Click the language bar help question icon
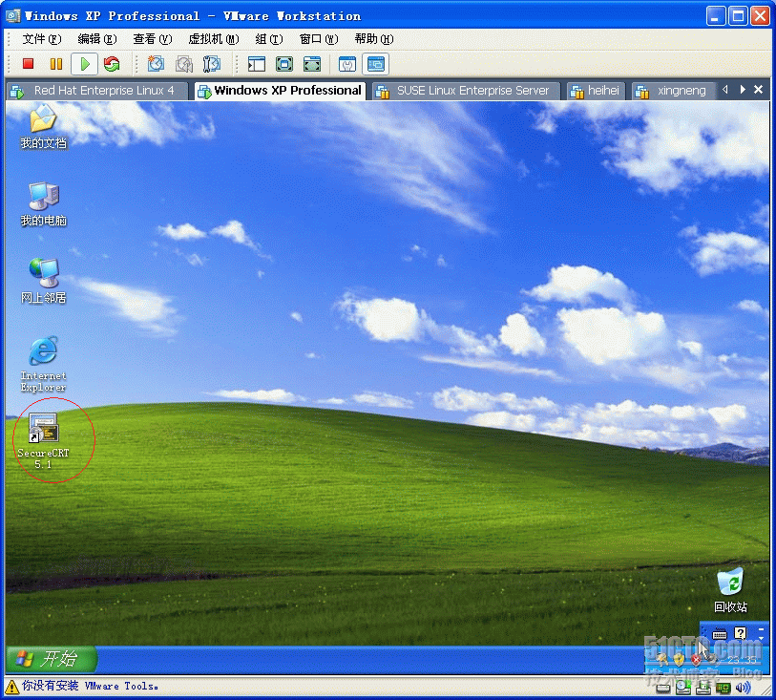776x700 pixels. pos(741,632)
